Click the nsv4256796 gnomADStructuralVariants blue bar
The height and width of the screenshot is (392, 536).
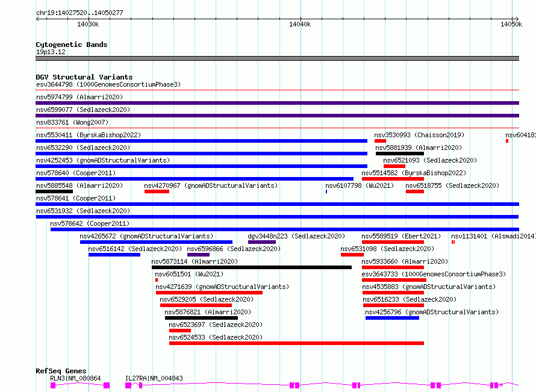(x=392, y=318)
